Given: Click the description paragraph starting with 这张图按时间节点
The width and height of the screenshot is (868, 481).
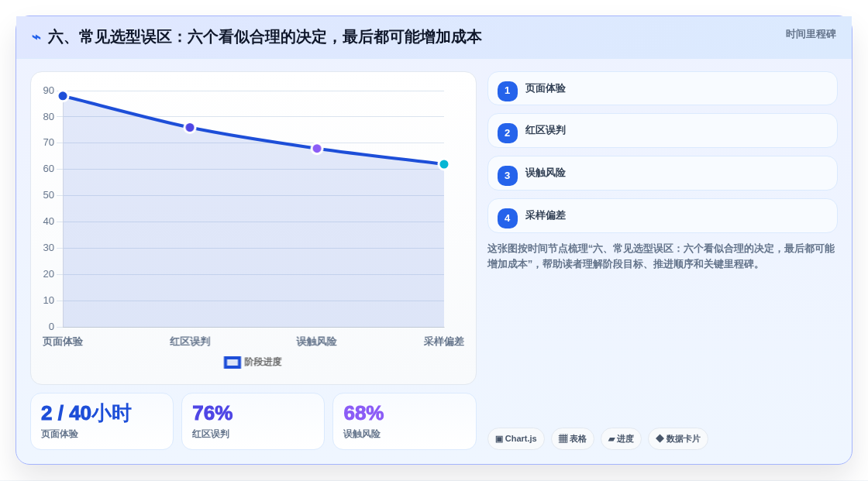Looking at the screenshot, I should coord(661,256).
